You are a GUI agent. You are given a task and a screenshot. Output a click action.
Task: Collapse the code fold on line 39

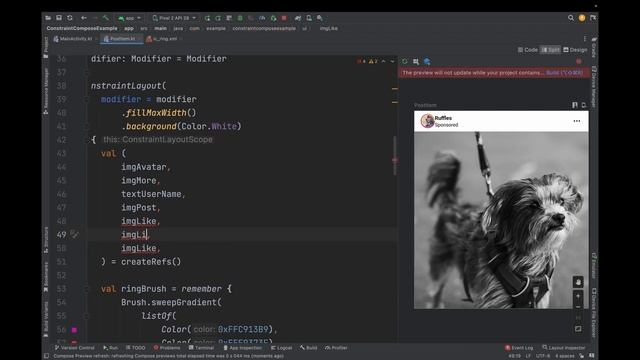[86, 99]
